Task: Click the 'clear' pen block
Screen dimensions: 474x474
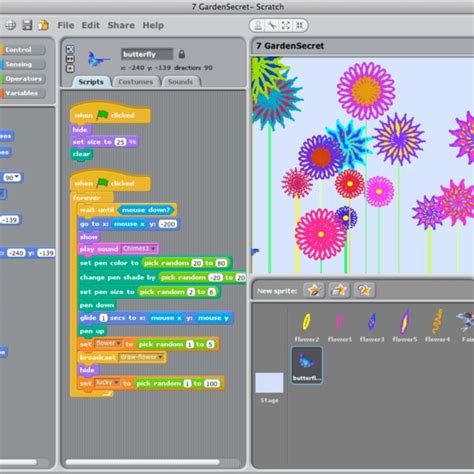Action: pos(82,154)
